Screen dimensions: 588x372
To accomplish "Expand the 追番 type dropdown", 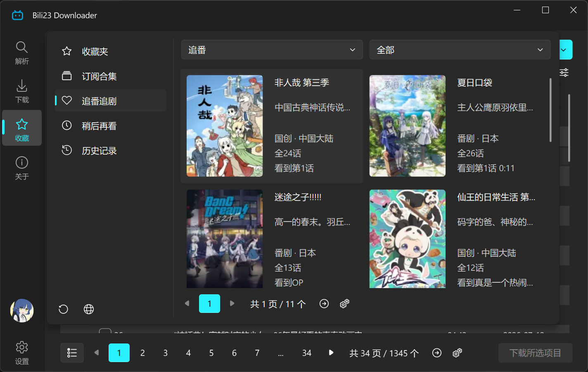I will (272, 50).
